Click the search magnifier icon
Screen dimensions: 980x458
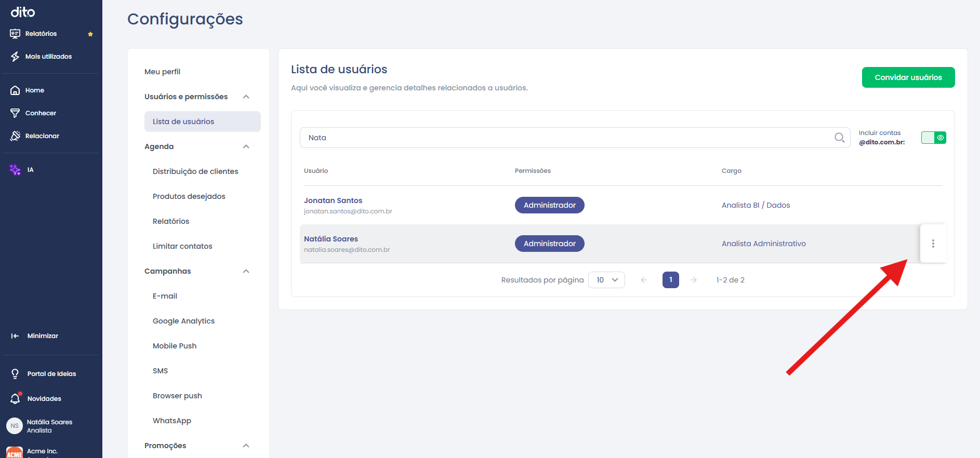(x=839, y=138)
